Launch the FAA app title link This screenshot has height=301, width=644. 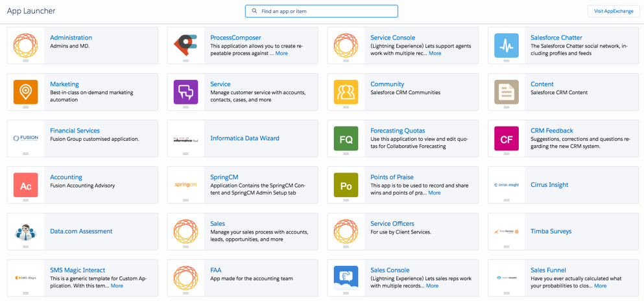pos(215,271)
